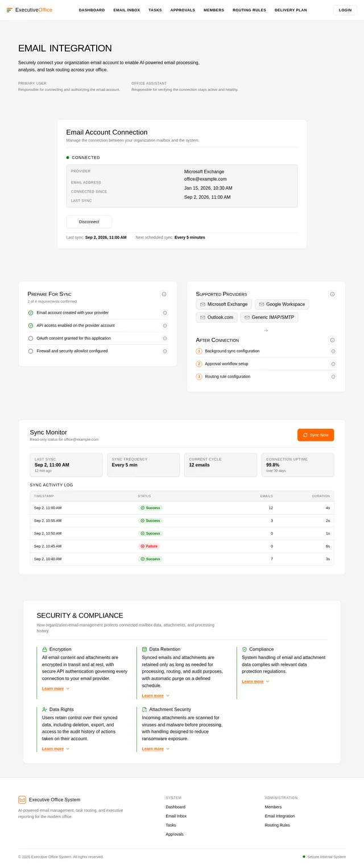
Task: Open Delivery Plan in the top navigation
Action: [x=291, y=10]
